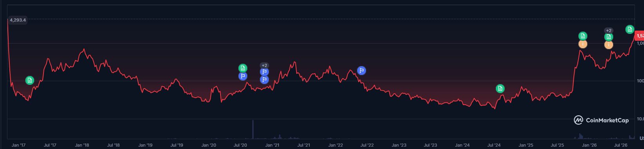Open the green document icon under right +2 badge
Image resolution: width=644 pixels, height=149 pixels.
click(x=609, y=37)
